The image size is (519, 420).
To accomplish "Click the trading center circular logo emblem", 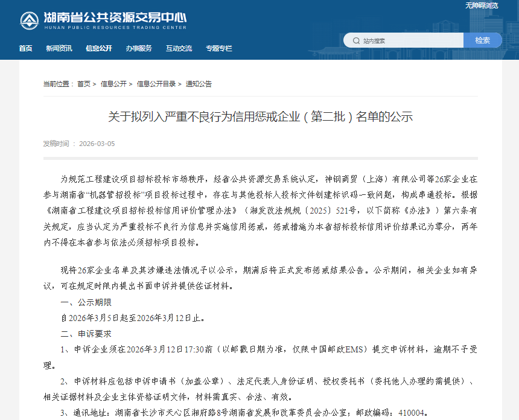I will pos(29,21).
